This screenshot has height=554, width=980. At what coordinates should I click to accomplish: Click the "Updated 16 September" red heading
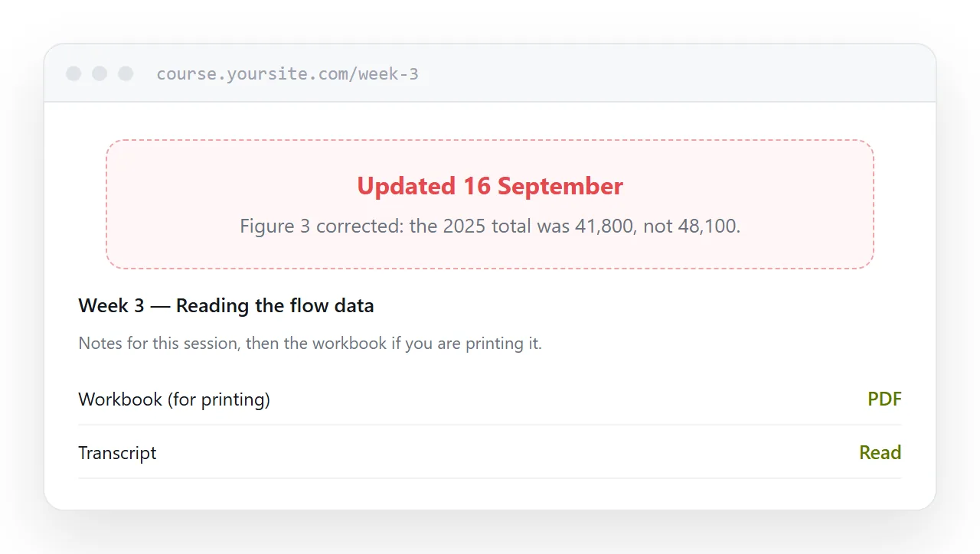(490, 186)
